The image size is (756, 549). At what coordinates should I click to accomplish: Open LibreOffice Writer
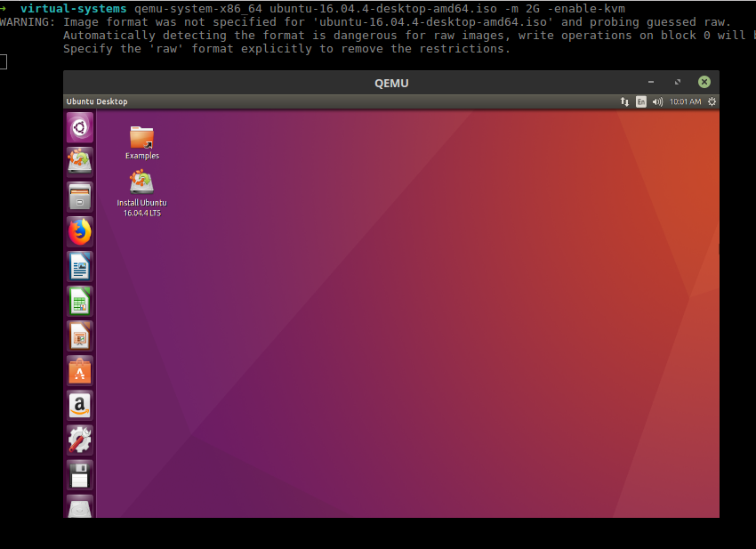(x=79, y=266)
